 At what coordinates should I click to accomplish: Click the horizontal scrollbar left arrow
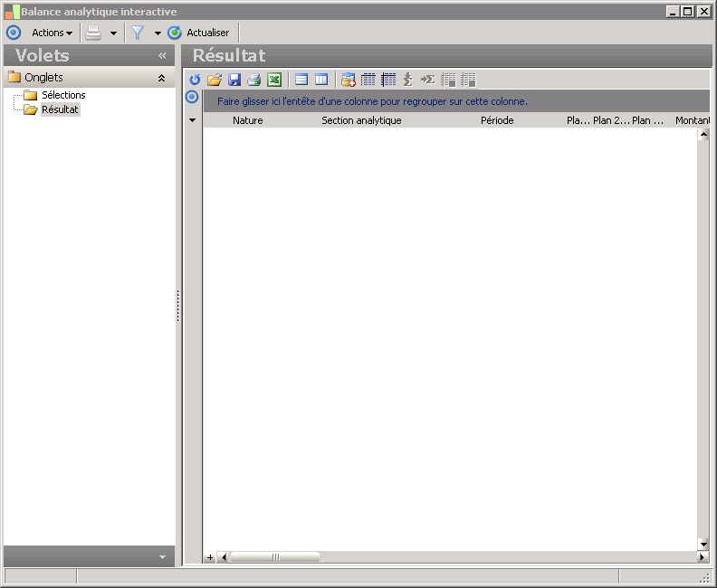click(x=224, y=557)
